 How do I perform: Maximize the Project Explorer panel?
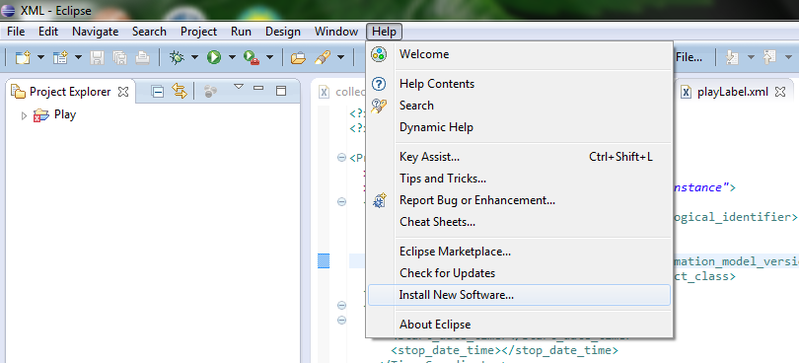click(281, 91)
